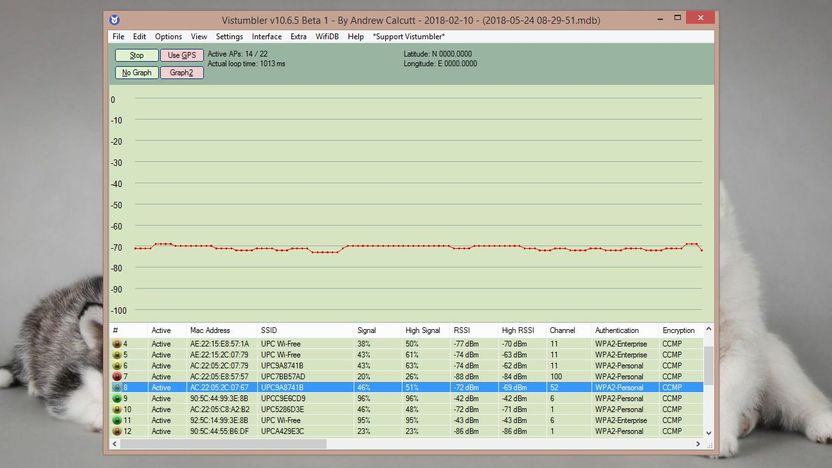Screen dimensions: 832x468
Task: Select MAC address 92:5C:14:99:3E:8B
Action: click(x=219, y=420)
